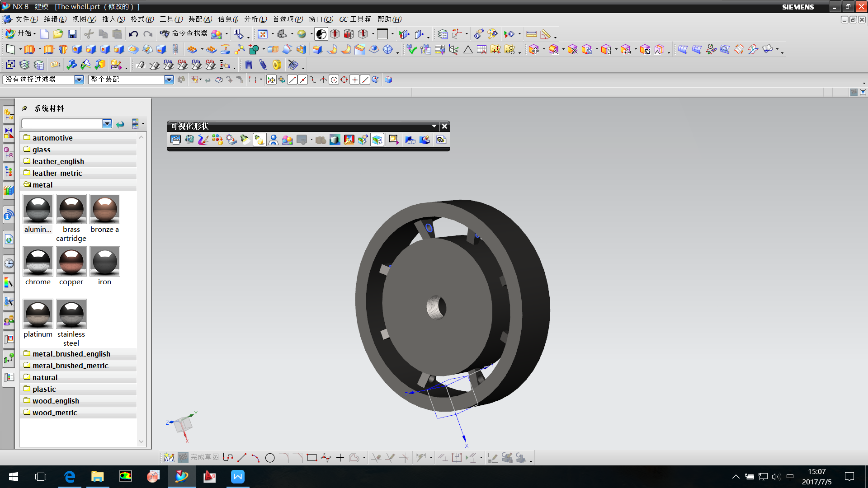Click the cylindrical spring coil icon

pyautogui.click(x=249, y=65)
